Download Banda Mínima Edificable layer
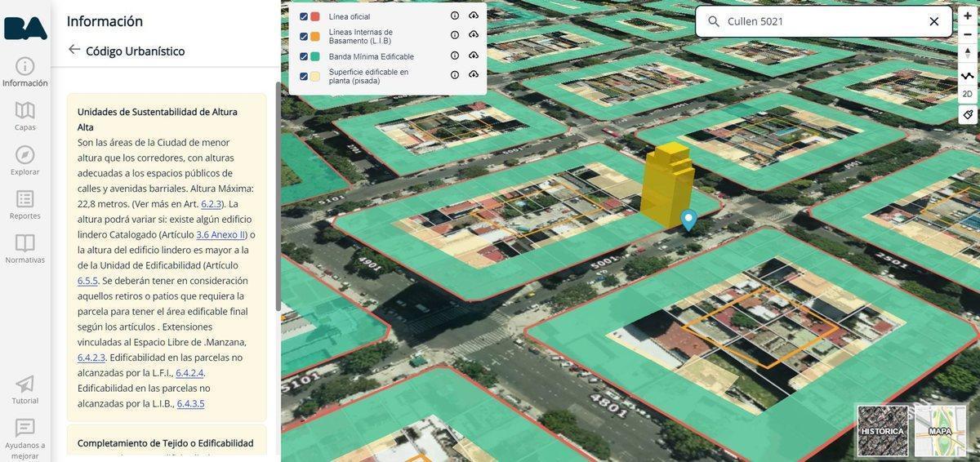This screenshot has width=980, height=462. pyautogui.click(x=474, y=56)
